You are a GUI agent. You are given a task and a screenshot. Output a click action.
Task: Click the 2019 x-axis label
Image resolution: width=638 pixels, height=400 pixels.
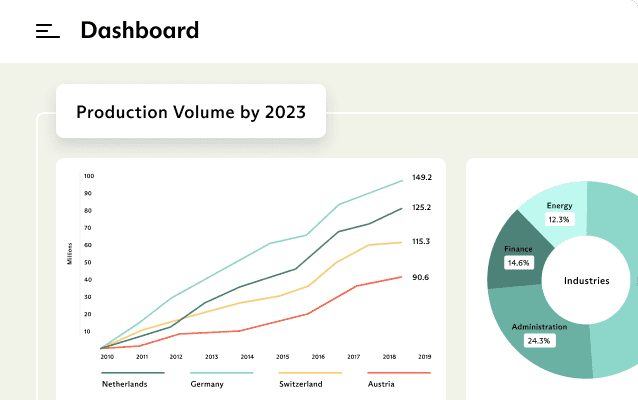click(x=424, y=357)
